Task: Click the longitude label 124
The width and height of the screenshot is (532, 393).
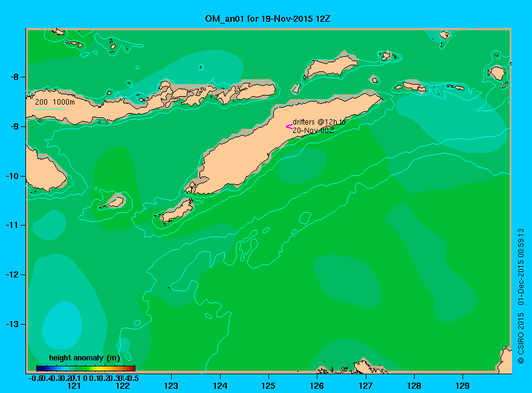Action: [220, 386]
